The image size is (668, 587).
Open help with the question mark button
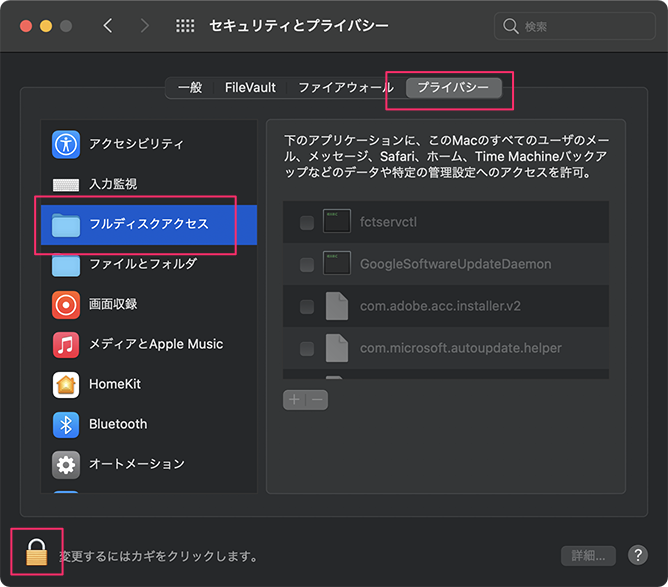pos(638,556)
